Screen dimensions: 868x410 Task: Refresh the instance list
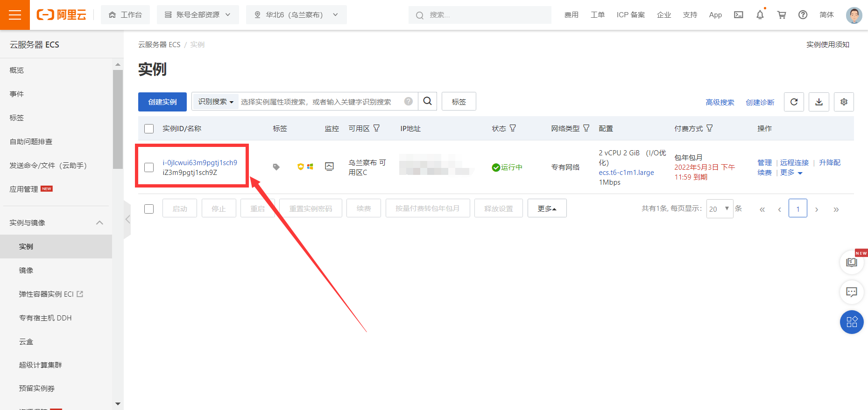coord(794,102)
